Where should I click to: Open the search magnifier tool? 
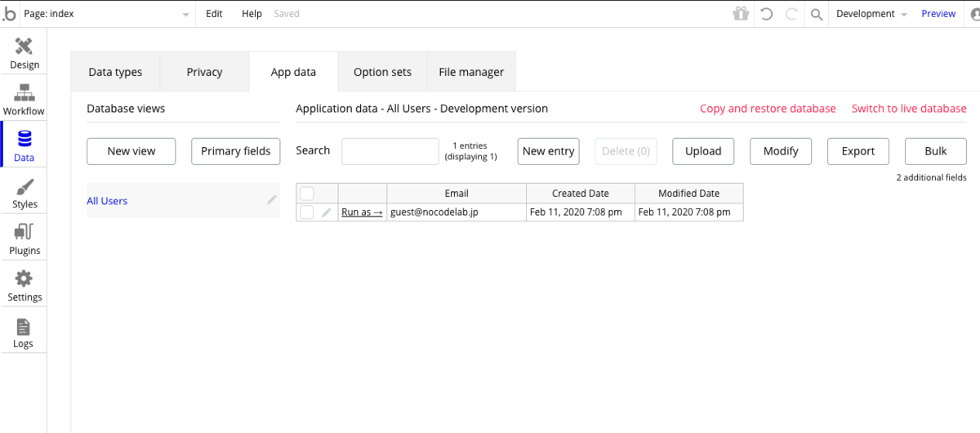[x=816, y=14]
